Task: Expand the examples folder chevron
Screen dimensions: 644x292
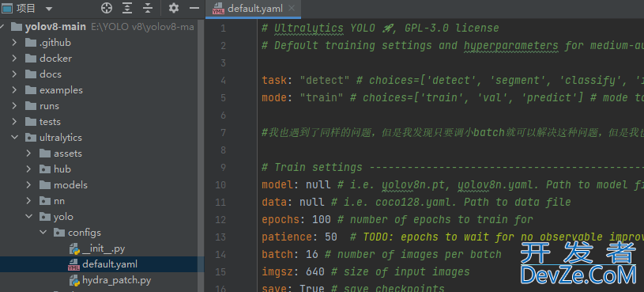Action: pos(14,90)
